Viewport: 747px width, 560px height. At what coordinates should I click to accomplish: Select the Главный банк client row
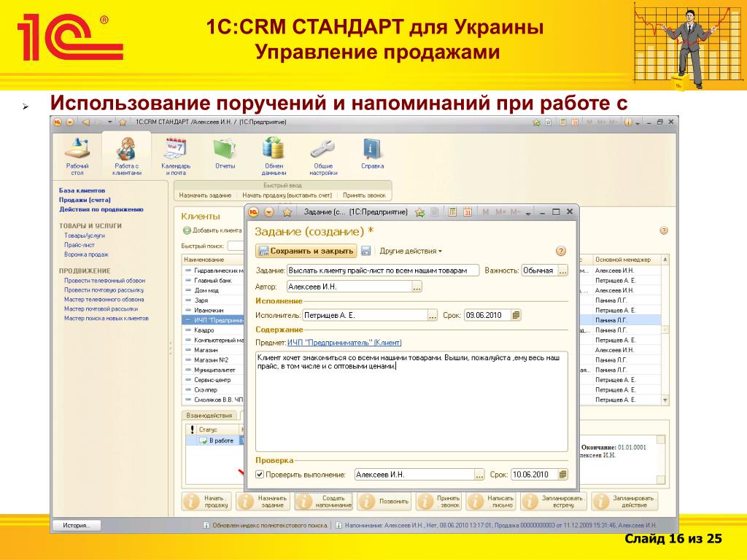pyautogui.click(x=213, y=281)
